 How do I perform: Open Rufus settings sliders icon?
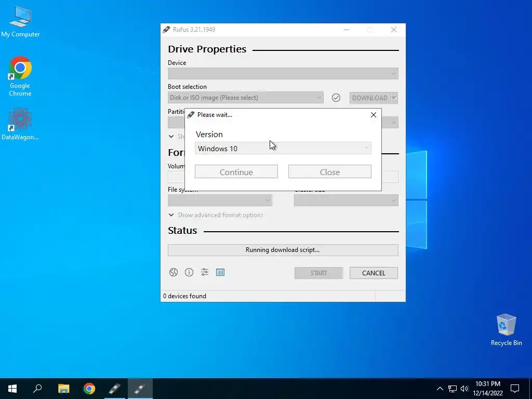click(205, 272)
